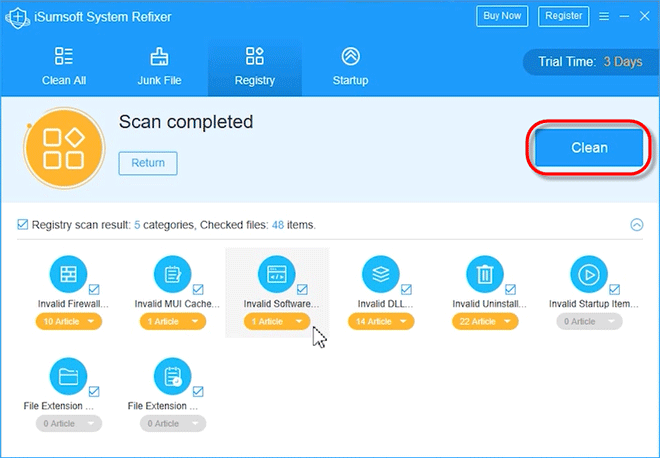Expand the 10 Article dropdown
Screen dimensions: 660x458
tap(69, 322)
